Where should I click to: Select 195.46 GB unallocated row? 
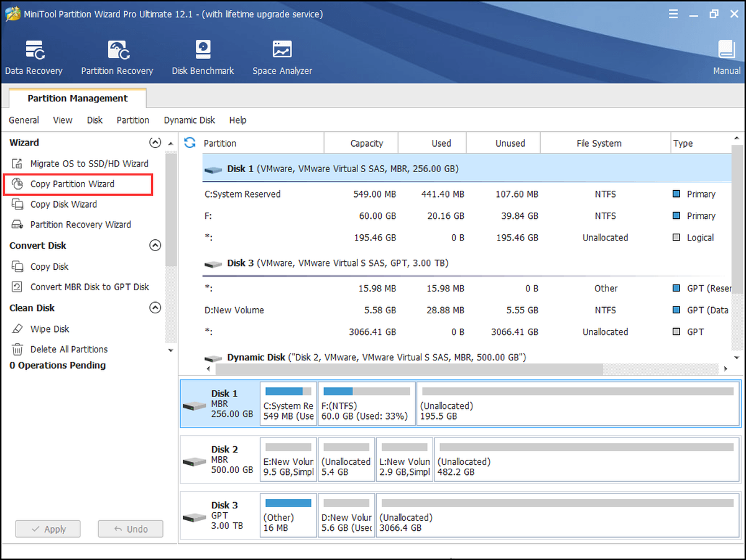tap(466, 237)
